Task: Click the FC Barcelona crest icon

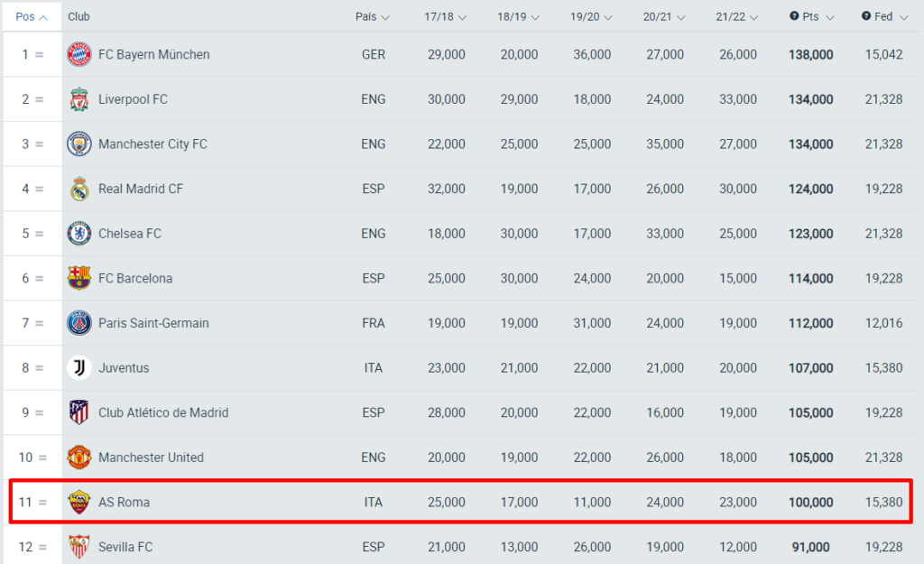Action: 79,278
